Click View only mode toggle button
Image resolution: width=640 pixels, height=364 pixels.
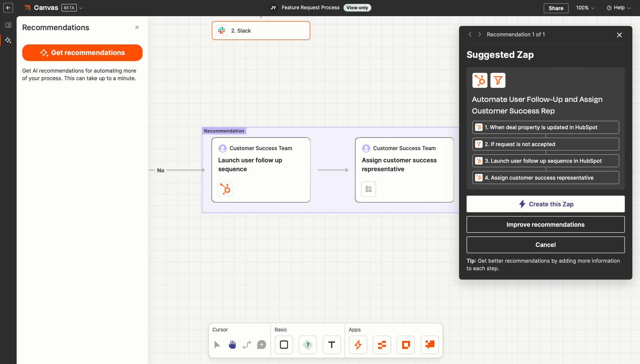[x=357, y=7]
